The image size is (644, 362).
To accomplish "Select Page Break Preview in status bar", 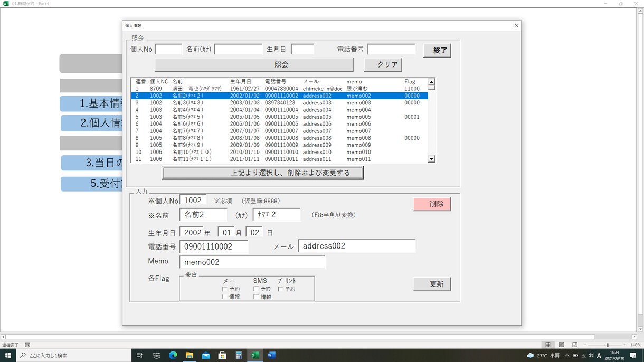I will (x=575, y=345).
